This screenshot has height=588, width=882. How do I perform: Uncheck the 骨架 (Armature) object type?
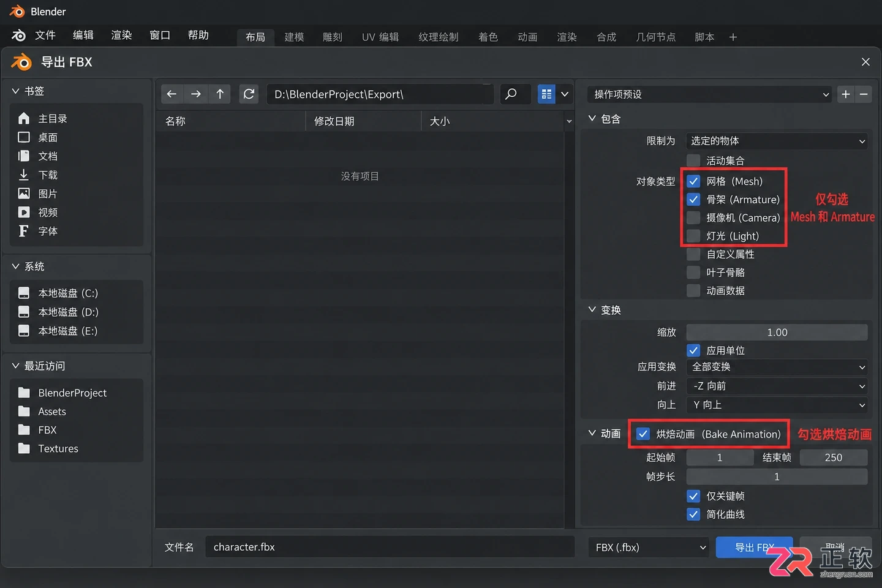693,200
